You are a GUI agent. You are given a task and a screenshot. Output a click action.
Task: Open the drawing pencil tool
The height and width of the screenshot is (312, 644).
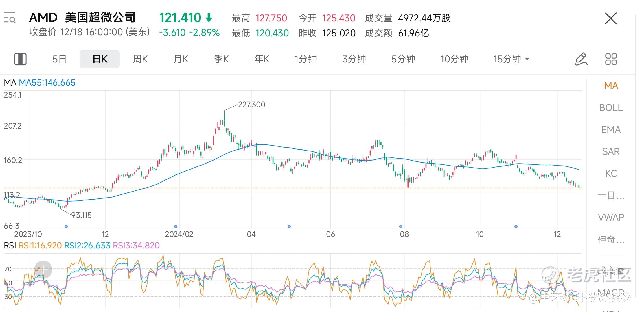pyautogui.click(x=581, y=59)
